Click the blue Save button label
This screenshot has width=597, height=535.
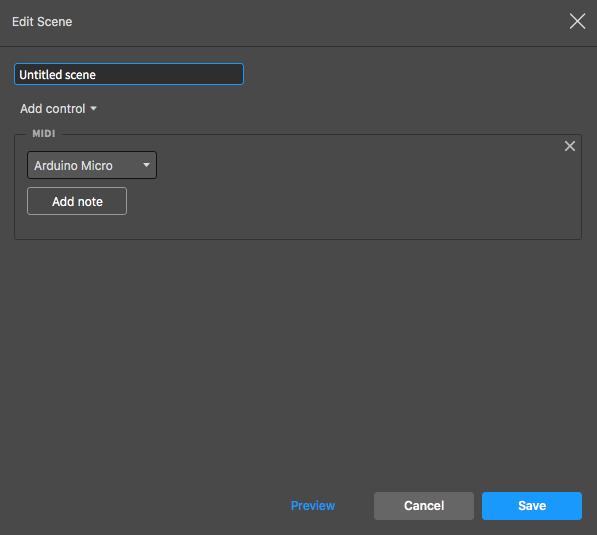(532, 506)
